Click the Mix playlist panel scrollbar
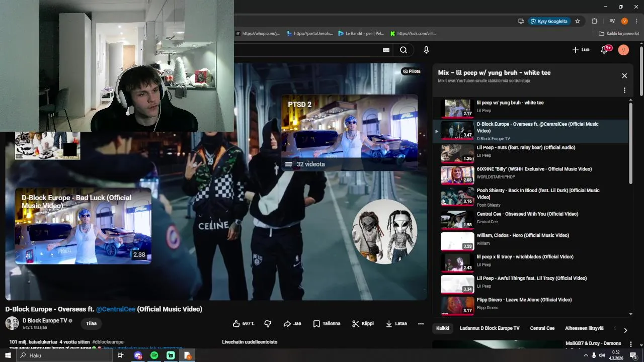 tap(631, 143)
